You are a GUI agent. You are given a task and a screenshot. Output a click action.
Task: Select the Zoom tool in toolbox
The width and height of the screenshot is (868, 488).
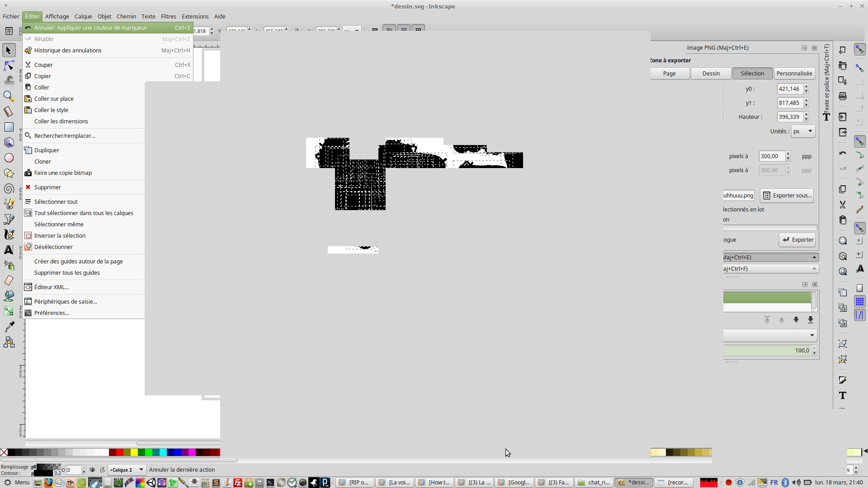point(9,96)
